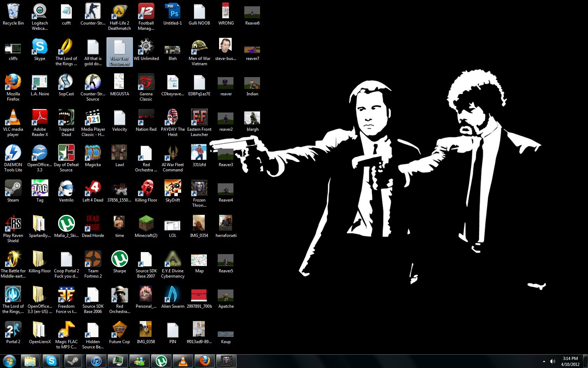The width and height of the screenshot is (588, 368).
Task: Select the Half-Life 2 Deathmatch shortcut
Action: 119,17
